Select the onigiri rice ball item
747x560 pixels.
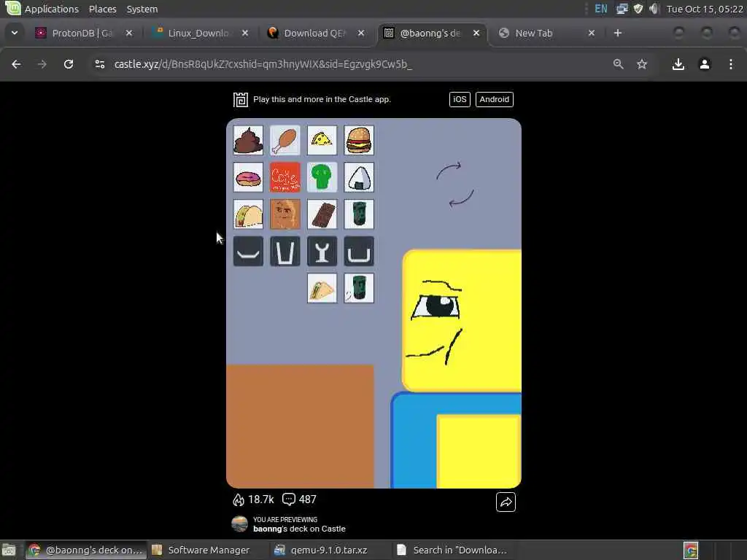[359, 177]
